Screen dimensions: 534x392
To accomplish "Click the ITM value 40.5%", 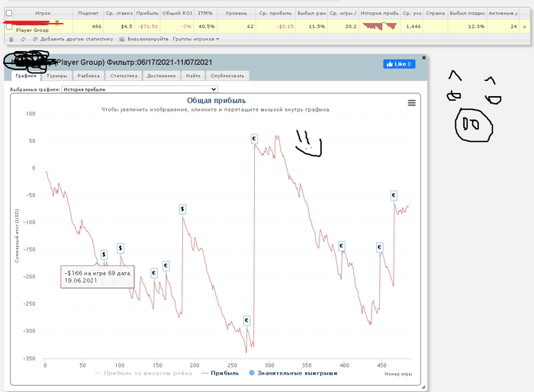I will 207,27.
